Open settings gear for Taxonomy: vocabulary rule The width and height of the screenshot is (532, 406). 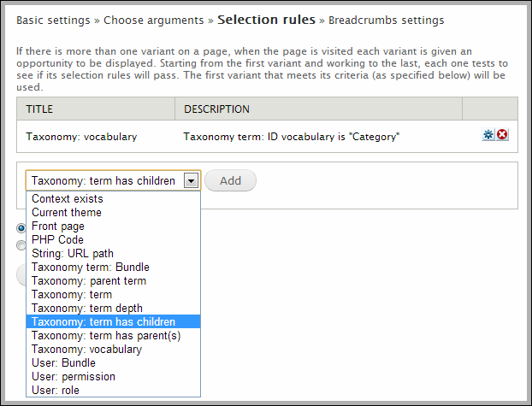[488, 135]
